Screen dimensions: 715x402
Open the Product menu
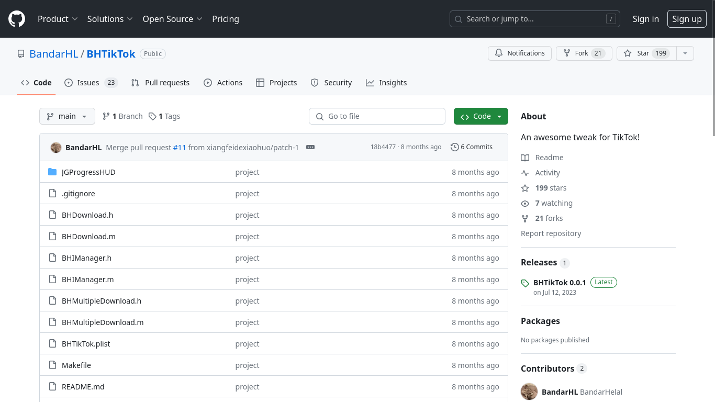[57, 19]
